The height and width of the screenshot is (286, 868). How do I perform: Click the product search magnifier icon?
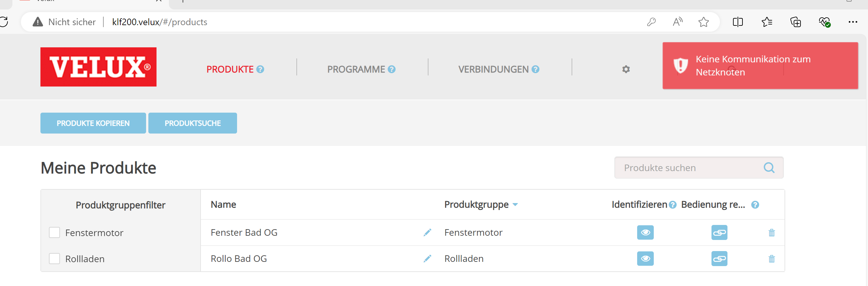(769, 167)
